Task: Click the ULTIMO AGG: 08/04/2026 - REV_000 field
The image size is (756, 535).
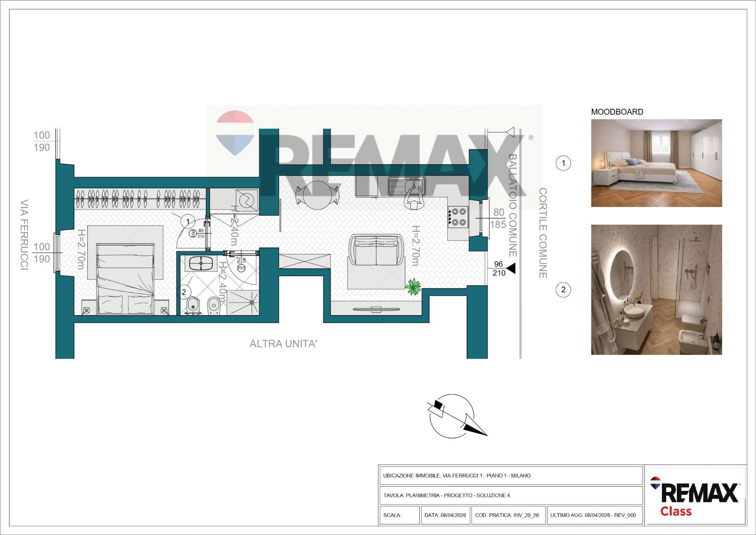Action: coord(595,515)
